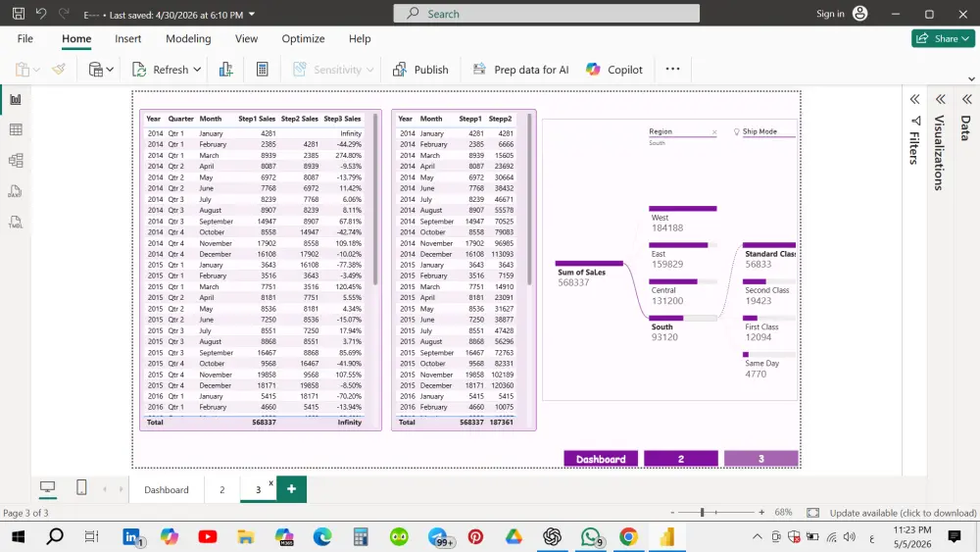The width and height of the screenshot is (980, 552).
Task: Switch to Report view icon
Action: point(16,99)
